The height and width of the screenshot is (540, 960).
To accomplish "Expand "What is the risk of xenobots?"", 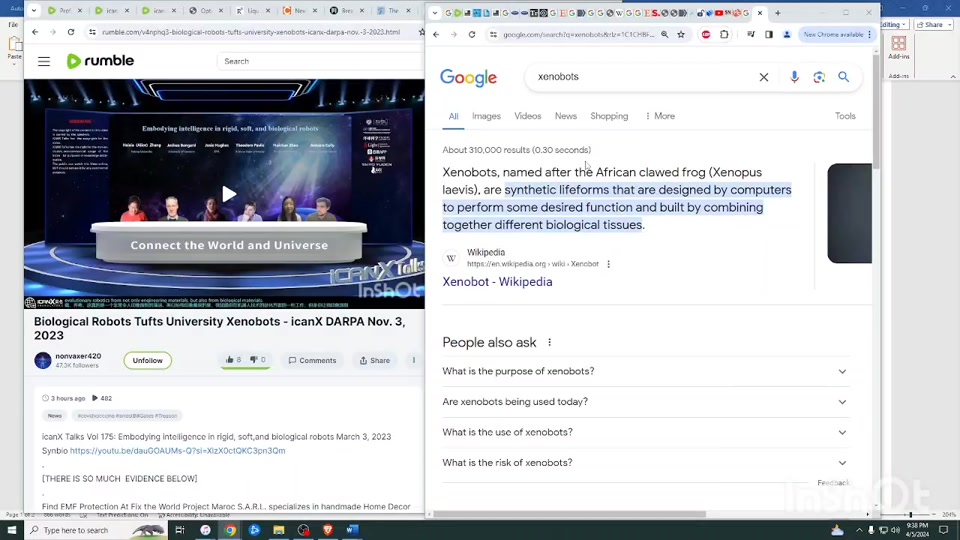I will click(x=645, y=463).
